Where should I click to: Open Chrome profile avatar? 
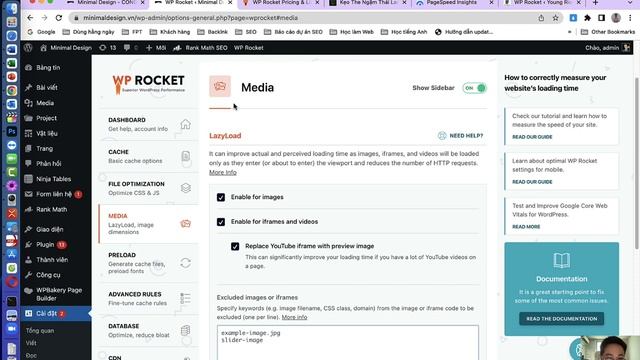pyautogui.click(x=616, y=18)
